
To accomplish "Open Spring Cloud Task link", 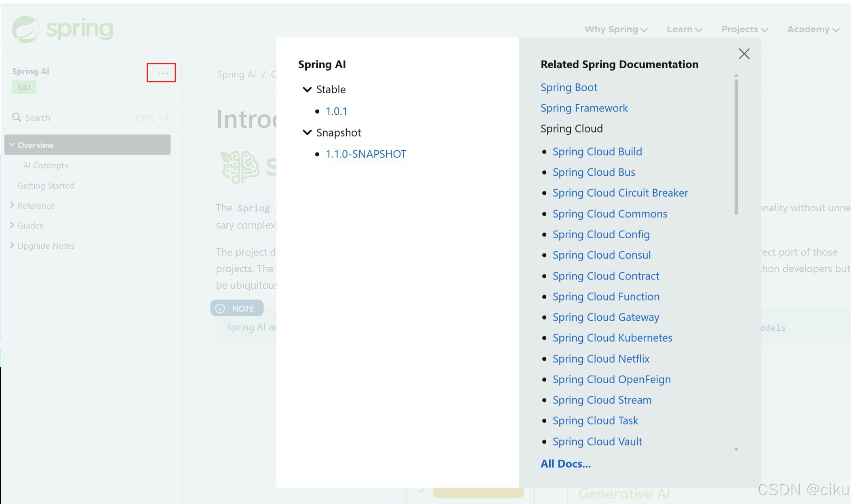I will [595, 420].
